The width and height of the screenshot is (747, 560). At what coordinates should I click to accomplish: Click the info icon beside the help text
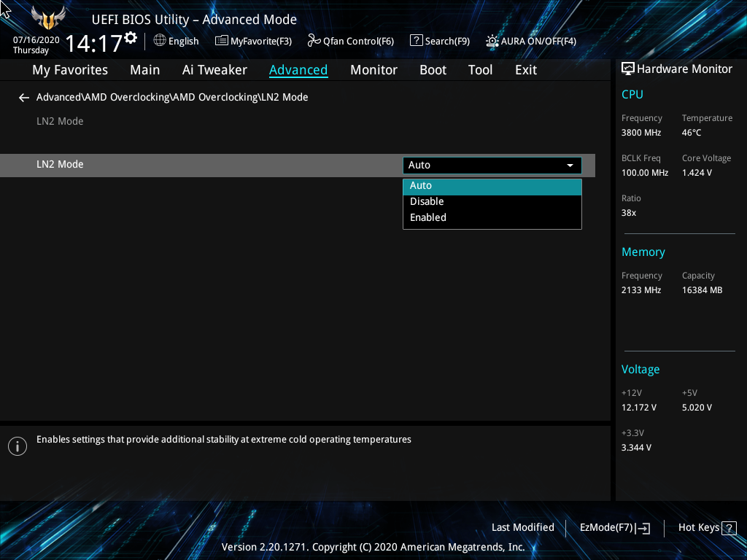pos(18,446)
